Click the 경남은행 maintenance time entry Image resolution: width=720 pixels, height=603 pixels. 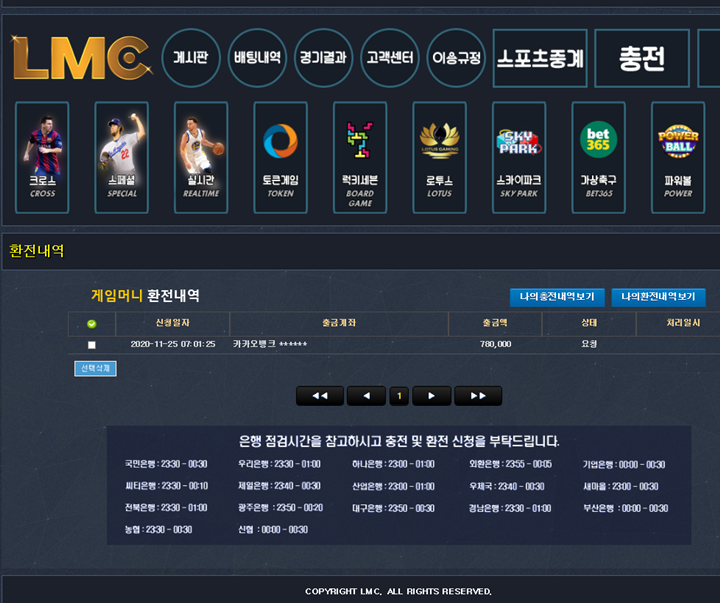coord(510,508)
